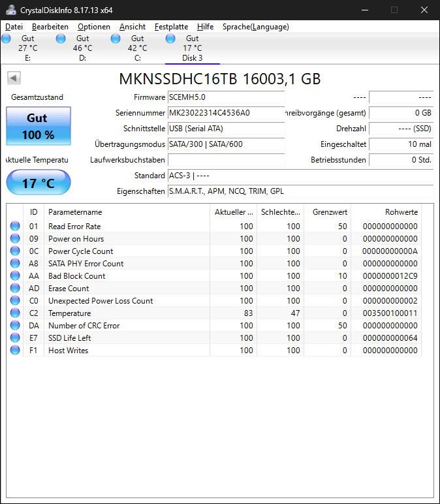Click the Aktueller column header
Image resolution: width=440 pixels, height=504 pixels.
point(233,212)
